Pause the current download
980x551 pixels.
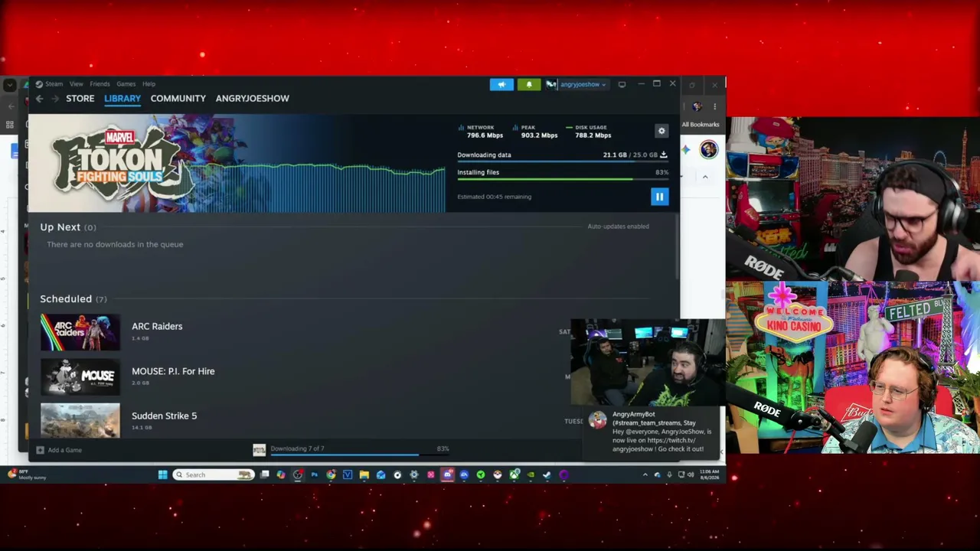tap(659, 197)
